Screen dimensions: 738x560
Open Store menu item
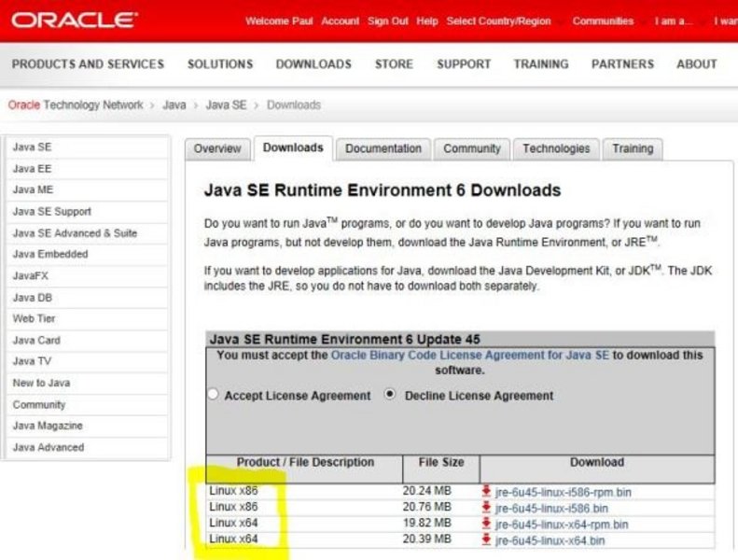pos(394,64)
